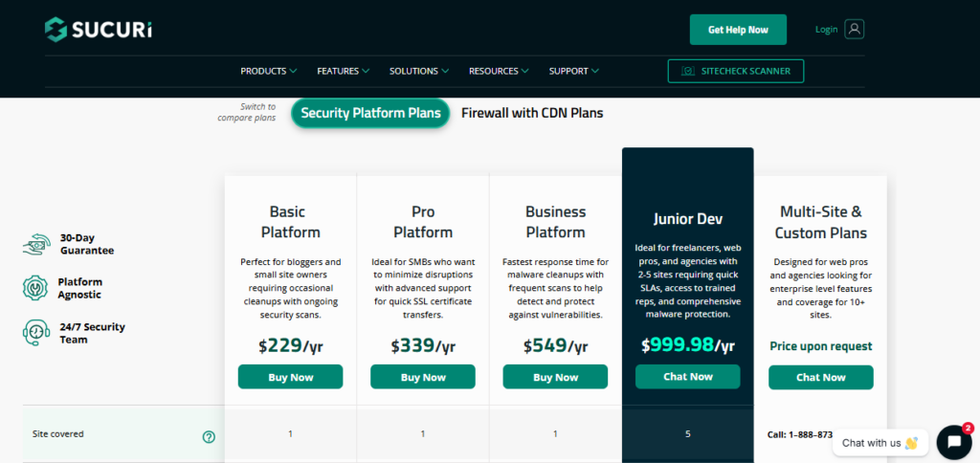Click Chat Now under Junior Dev
The image size is (980, 463).
(x=688, y=376)
